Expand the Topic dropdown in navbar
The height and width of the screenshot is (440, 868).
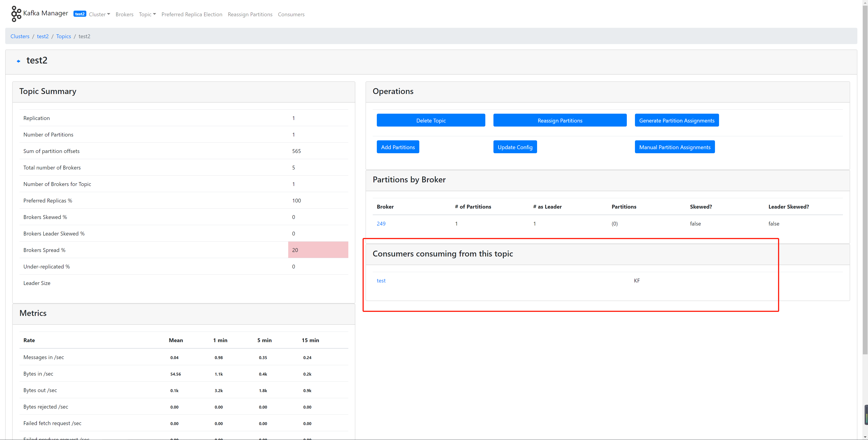pyautogui.click(x=147, y=14)
